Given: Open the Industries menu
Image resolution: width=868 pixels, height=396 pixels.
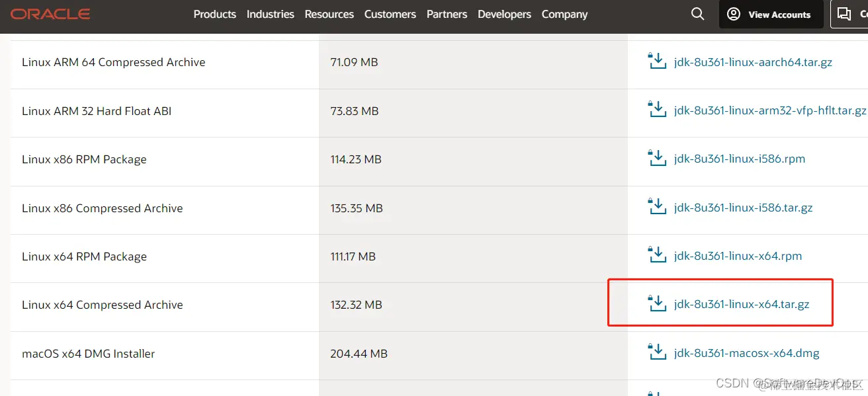Looking at the screenshot, I should coord(270,14).
